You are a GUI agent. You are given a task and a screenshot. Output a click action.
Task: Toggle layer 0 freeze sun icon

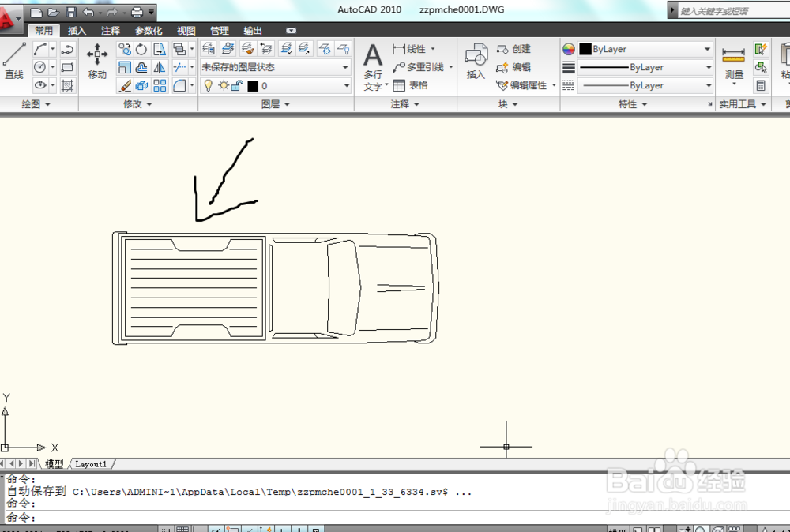[224, 85]
